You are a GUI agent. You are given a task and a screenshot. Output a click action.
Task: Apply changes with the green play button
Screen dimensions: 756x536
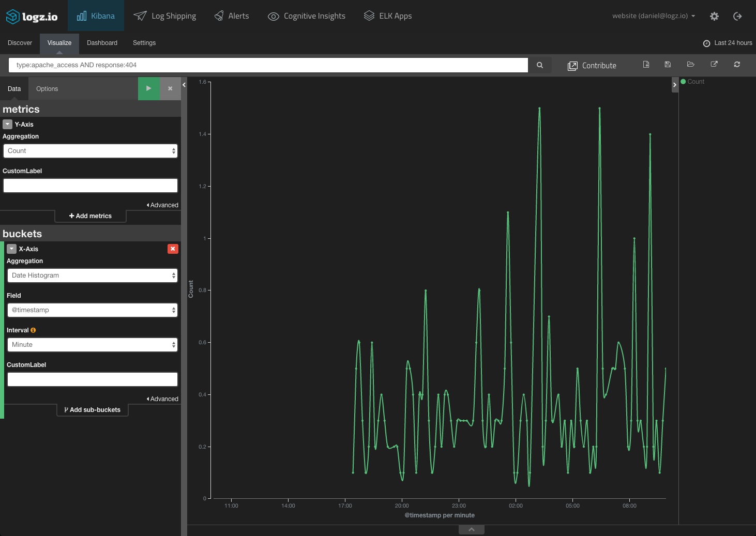tap(149, 88)
